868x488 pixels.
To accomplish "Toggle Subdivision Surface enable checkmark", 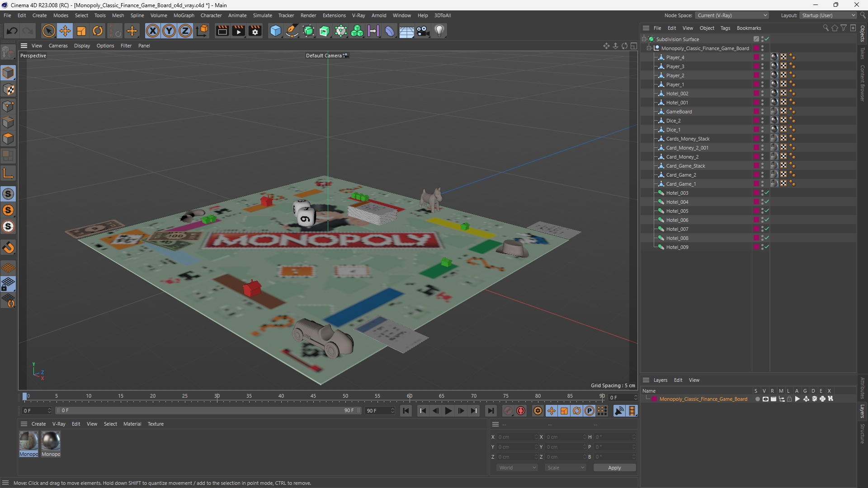I will click(767, 39).
